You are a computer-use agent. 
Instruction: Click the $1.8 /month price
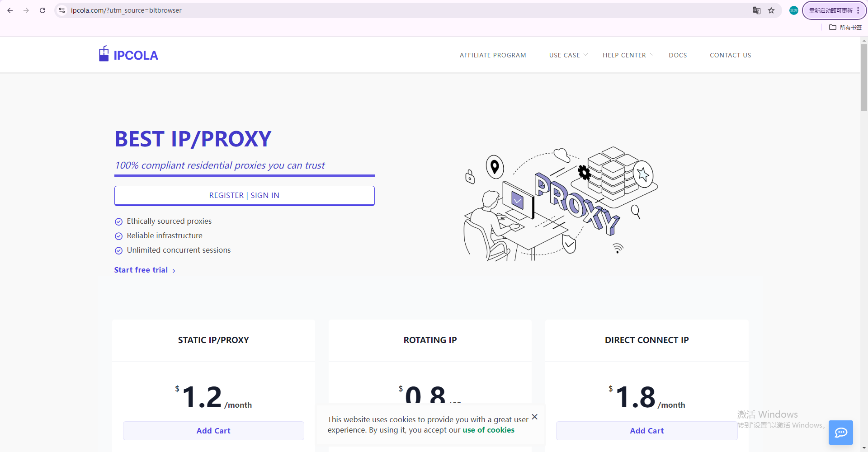pyautogui.click(x=646, y=397)
